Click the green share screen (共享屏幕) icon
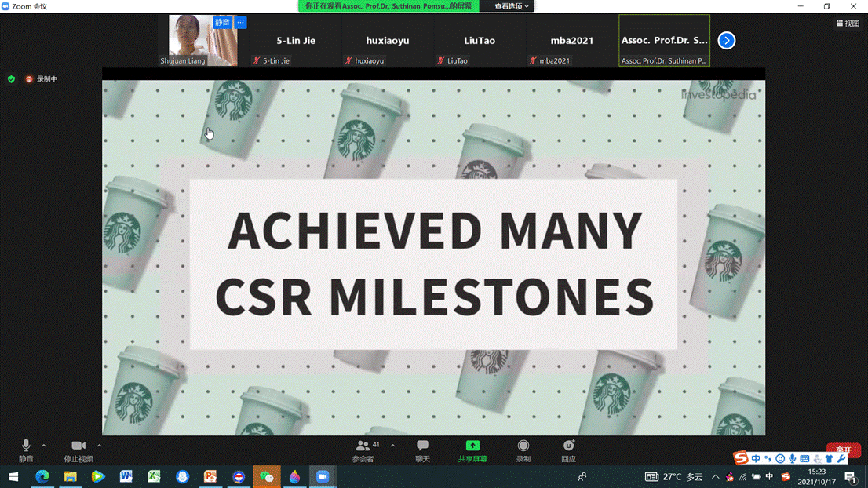 pyautogui.click(x=472, y=446)
